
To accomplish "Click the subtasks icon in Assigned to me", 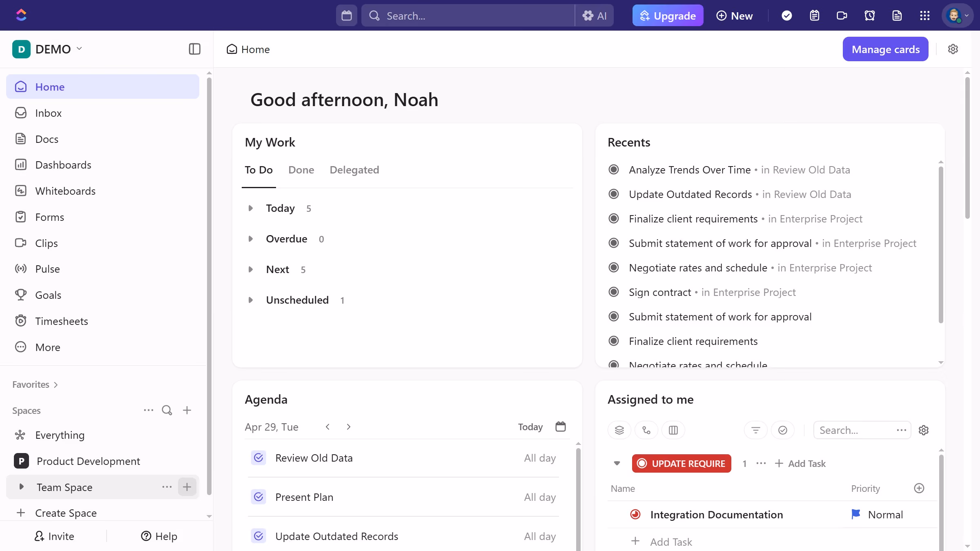I will [646, 430].
